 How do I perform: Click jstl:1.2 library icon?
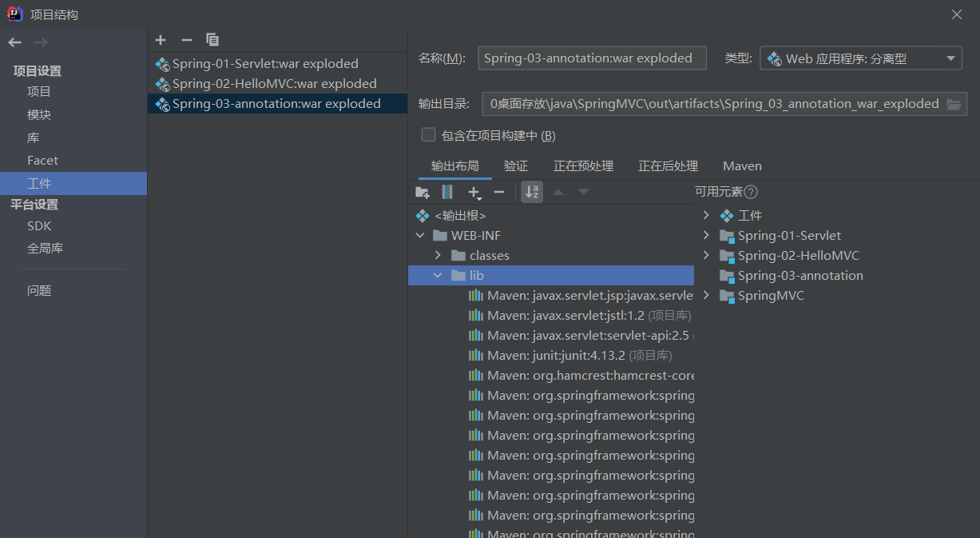point(476,316)
